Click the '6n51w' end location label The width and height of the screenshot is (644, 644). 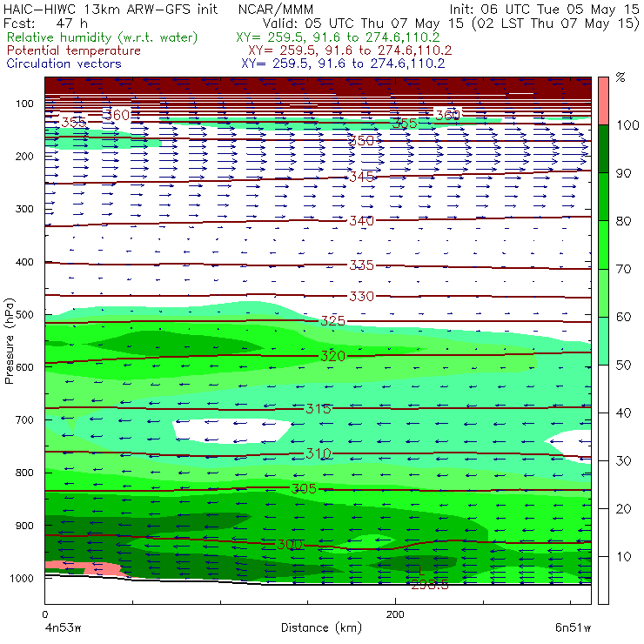pyautogui.click(x=573, y=628)
